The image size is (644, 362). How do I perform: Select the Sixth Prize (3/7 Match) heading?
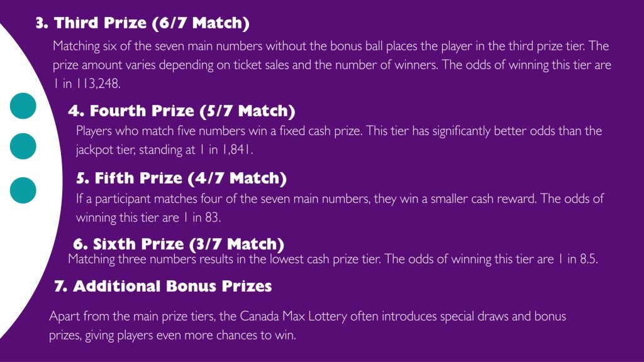click(x=178, y=244)
